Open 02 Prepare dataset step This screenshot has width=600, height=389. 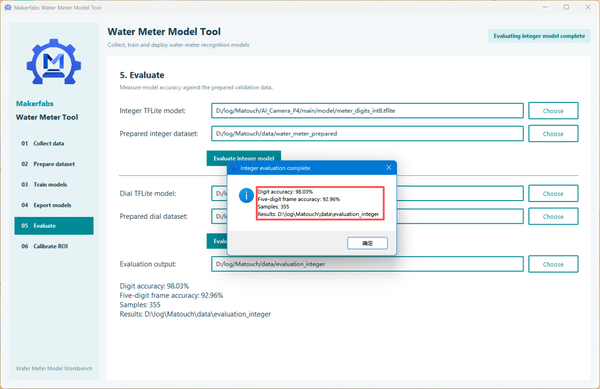54,164
